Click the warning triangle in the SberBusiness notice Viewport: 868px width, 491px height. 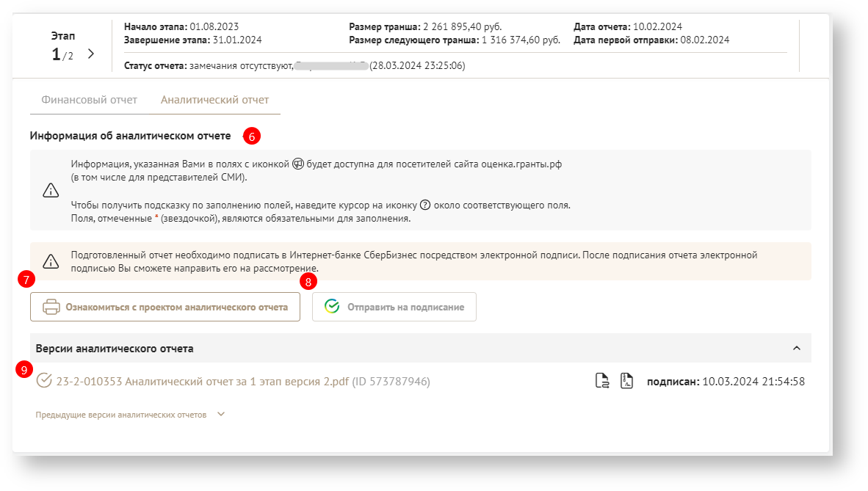click(x=51, y=261)
